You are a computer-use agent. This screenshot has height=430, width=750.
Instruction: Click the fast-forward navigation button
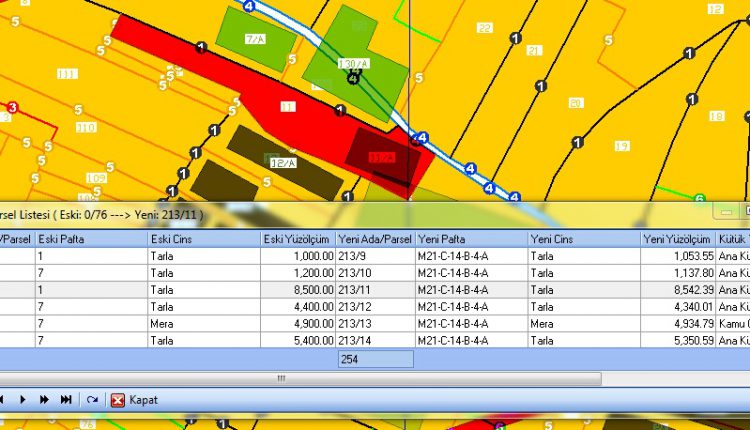point(44,400)
